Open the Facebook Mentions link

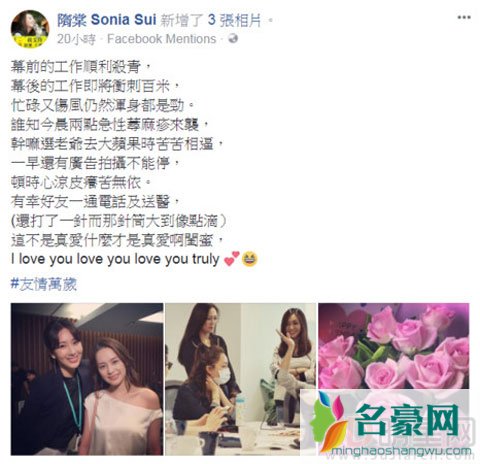(x=162, y=39)
